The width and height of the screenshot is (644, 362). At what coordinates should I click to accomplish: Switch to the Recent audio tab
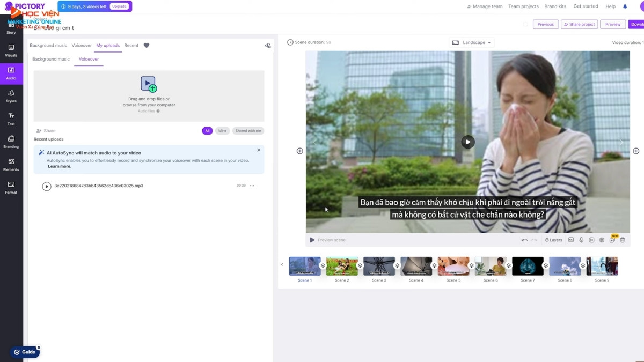click(131, 46)
